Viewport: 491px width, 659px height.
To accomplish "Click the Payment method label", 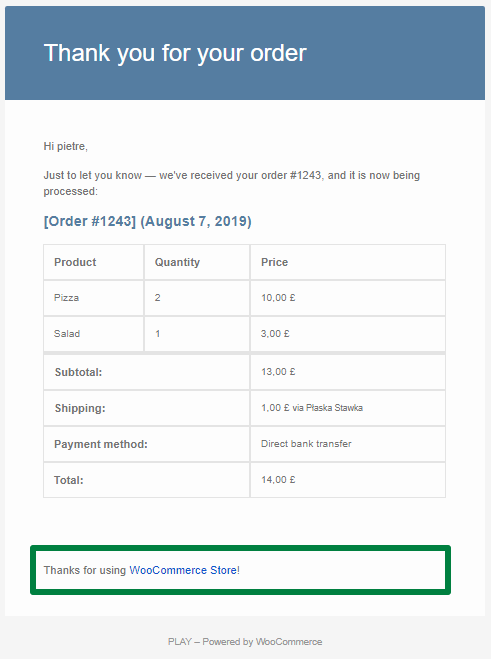I will click(100, 444).
